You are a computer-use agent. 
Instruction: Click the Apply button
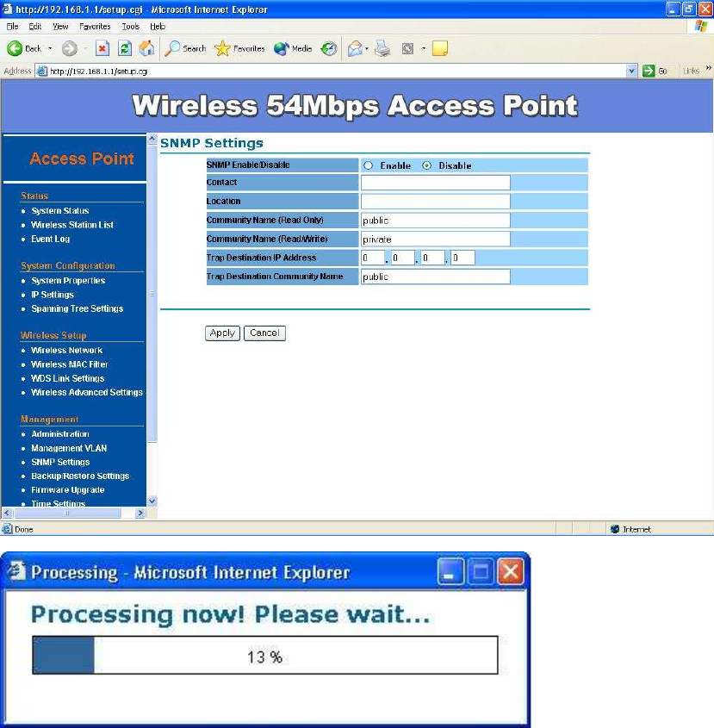222,333
